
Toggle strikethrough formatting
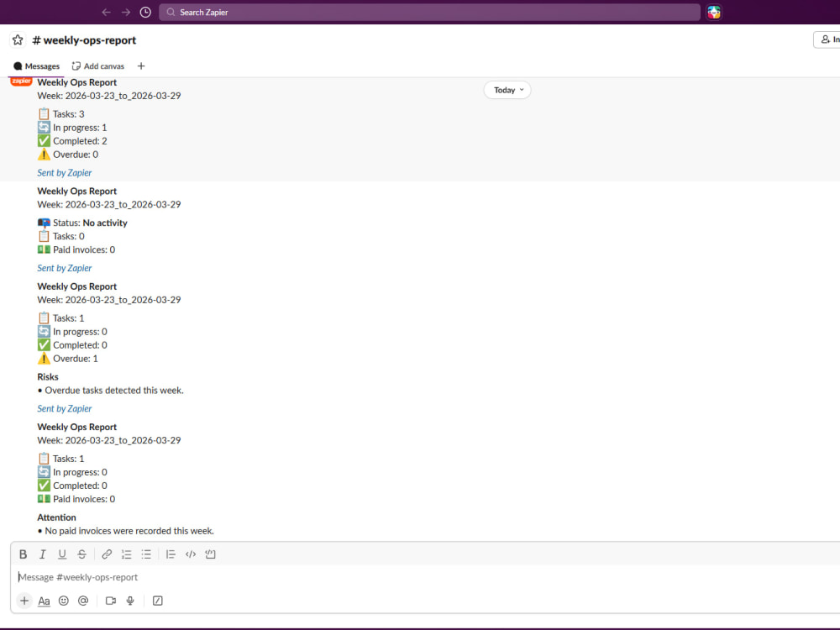pos(81,554)
